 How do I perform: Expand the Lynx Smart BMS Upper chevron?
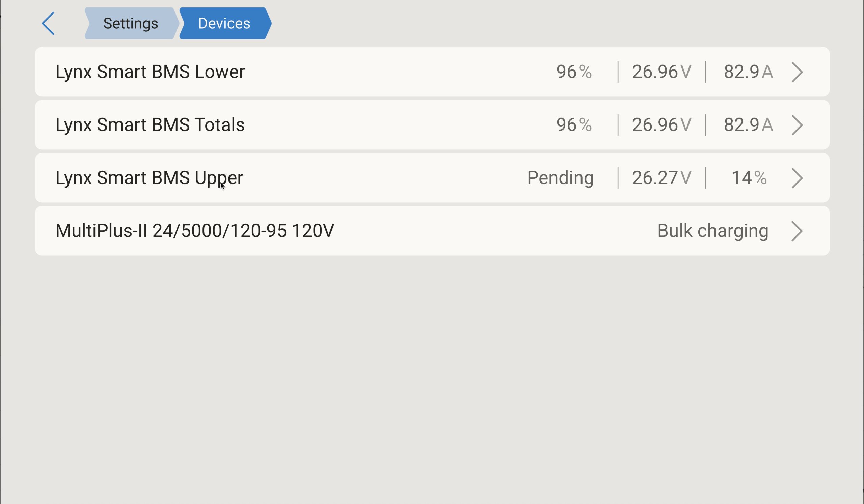[797, 178]
